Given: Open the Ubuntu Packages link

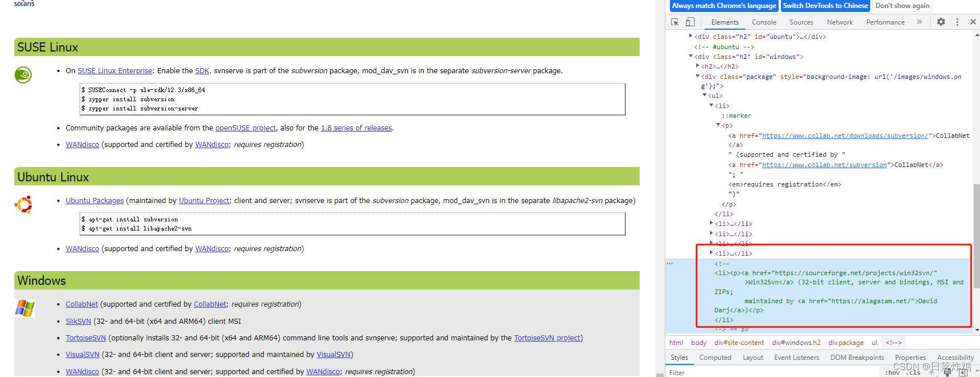Looking at the screenshot, I should tap(94, 201).
